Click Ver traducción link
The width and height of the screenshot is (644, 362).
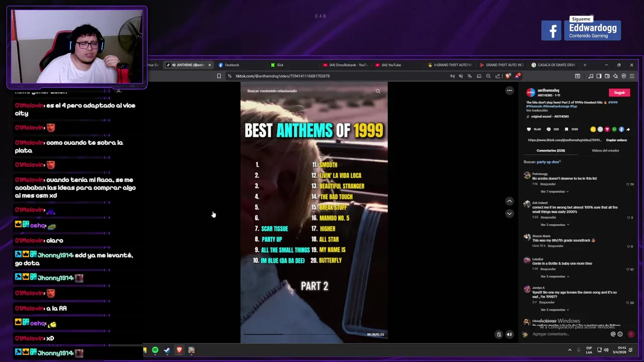tap(537, 111)
